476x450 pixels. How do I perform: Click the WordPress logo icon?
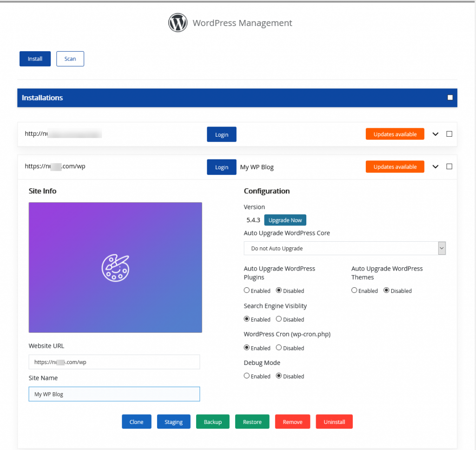click(178, 22)
